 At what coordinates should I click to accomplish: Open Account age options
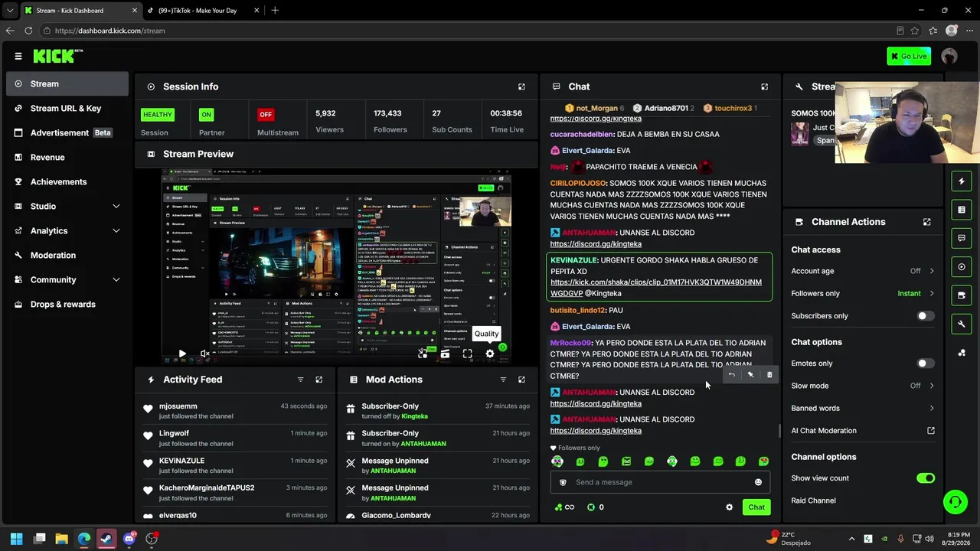(x=863, y=271)
